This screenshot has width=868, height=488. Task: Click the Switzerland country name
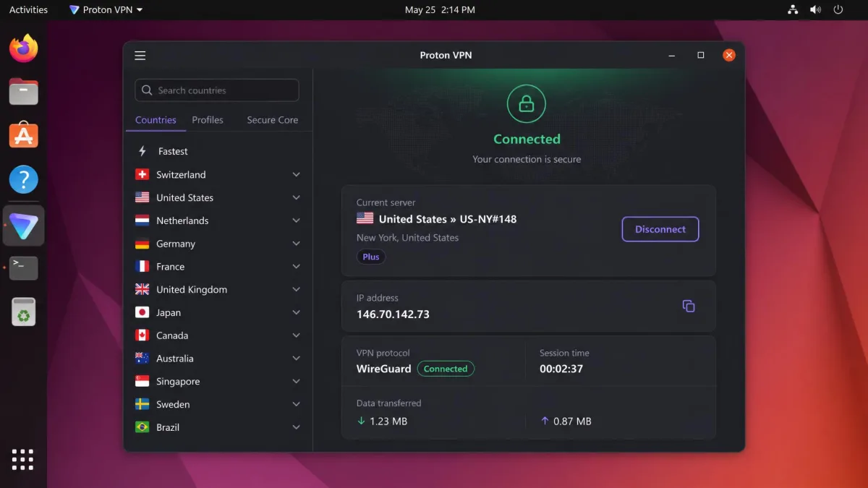click(181, 175)
